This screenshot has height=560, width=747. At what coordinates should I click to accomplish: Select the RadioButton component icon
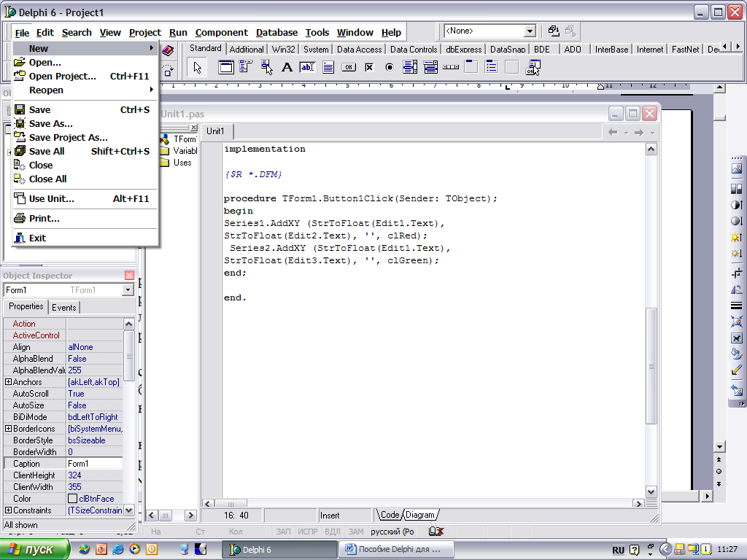(x=390, y=67)
